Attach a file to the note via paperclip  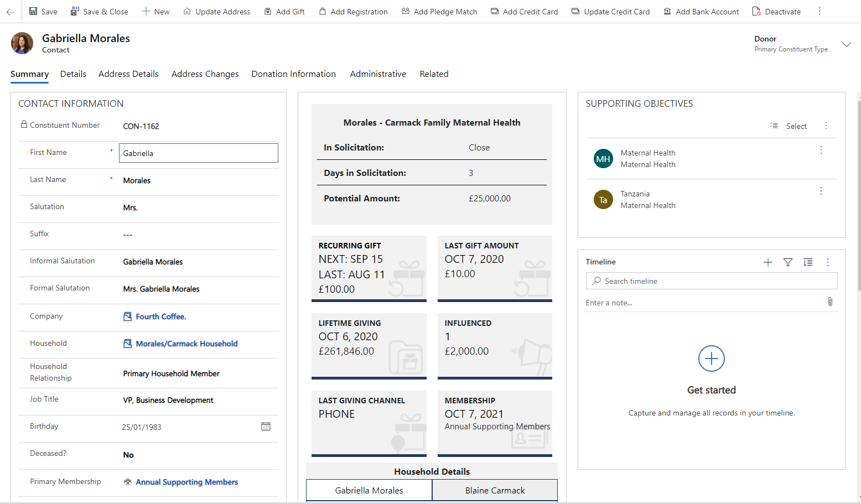(830, 302)
